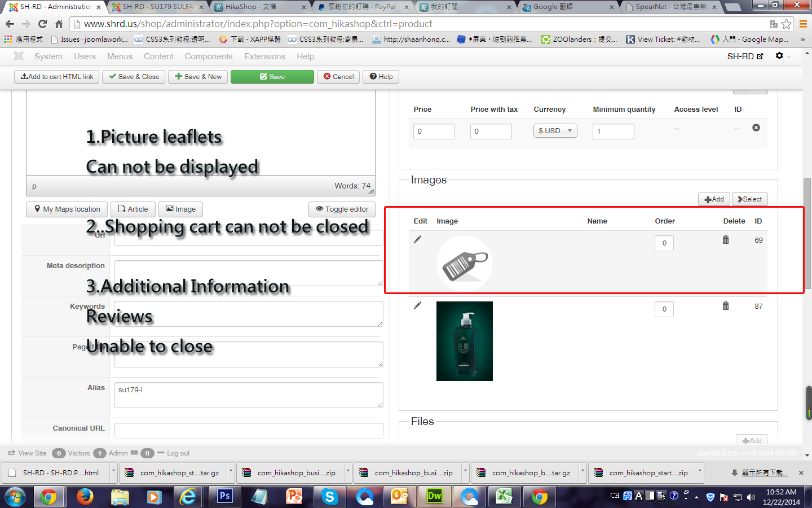Insert My Maps location
Screen dimensions: 812x508
click(67, 209)
